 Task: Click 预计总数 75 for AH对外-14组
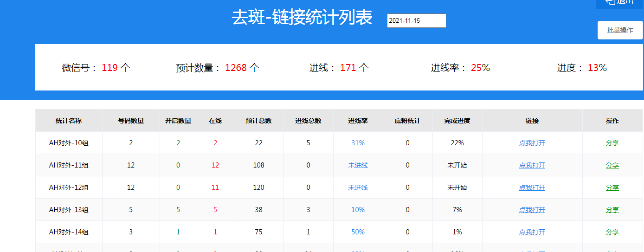click(259, 232)
